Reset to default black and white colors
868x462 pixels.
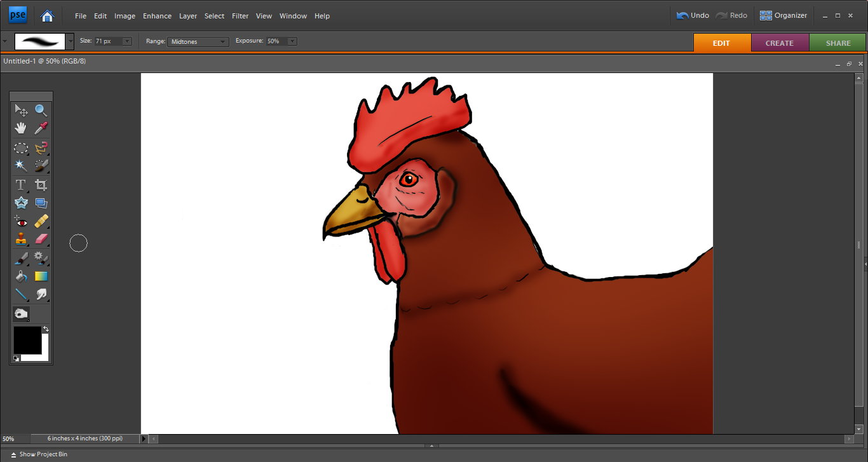(x=17, y=358)
